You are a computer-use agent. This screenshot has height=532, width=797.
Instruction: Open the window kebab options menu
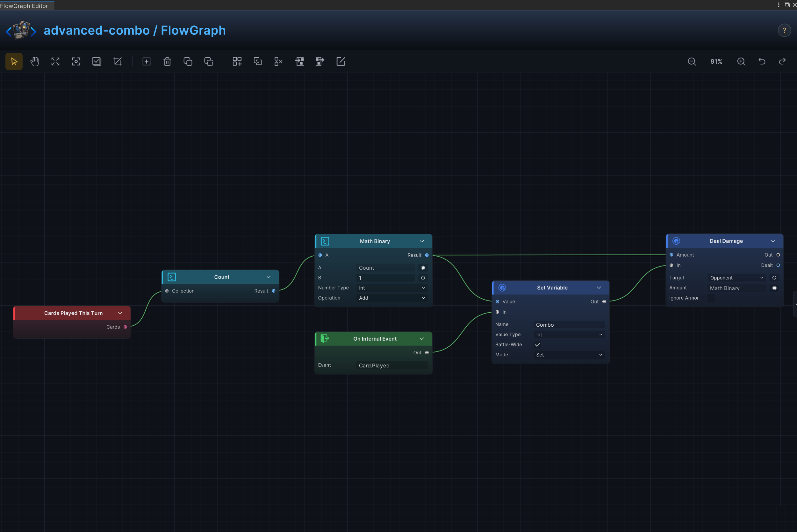click(x=779, y=5)
